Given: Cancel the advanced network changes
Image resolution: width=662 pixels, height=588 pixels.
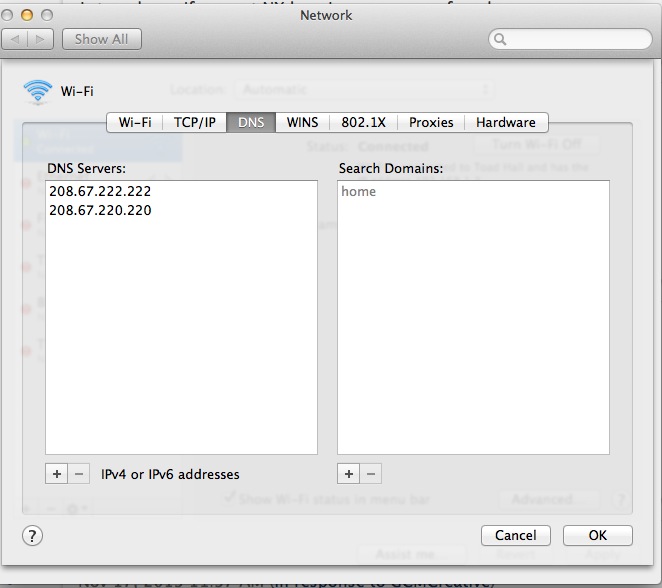Looking at the screenshot, I should [x=515, y=535].
